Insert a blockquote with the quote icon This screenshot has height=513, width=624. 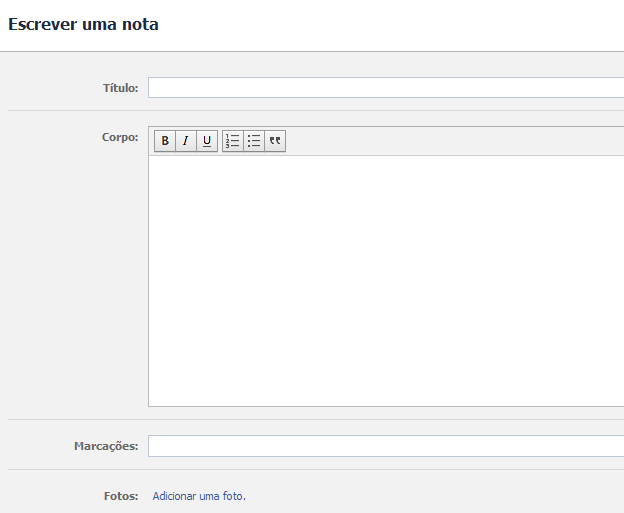click(x=275, y=141)
